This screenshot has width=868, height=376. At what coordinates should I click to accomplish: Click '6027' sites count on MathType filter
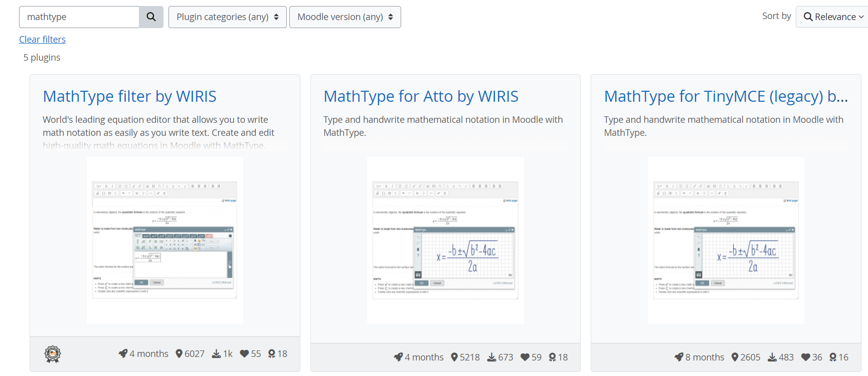coord(195,353)
